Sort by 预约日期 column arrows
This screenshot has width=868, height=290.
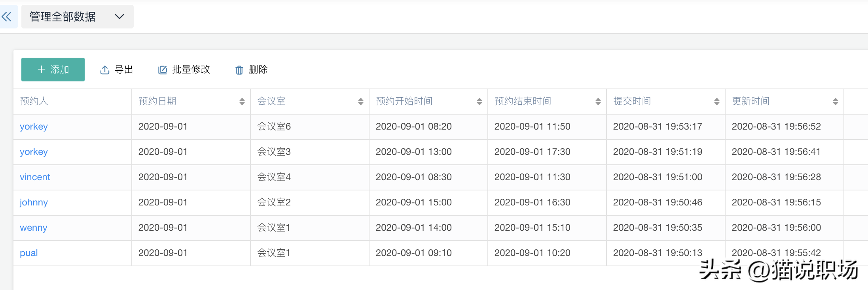[242, 102]
